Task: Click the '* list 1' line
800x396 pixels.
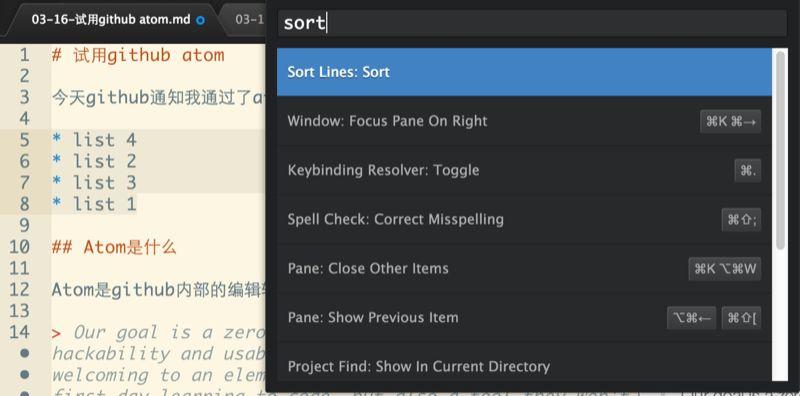Action: click(x=94, y=204)
